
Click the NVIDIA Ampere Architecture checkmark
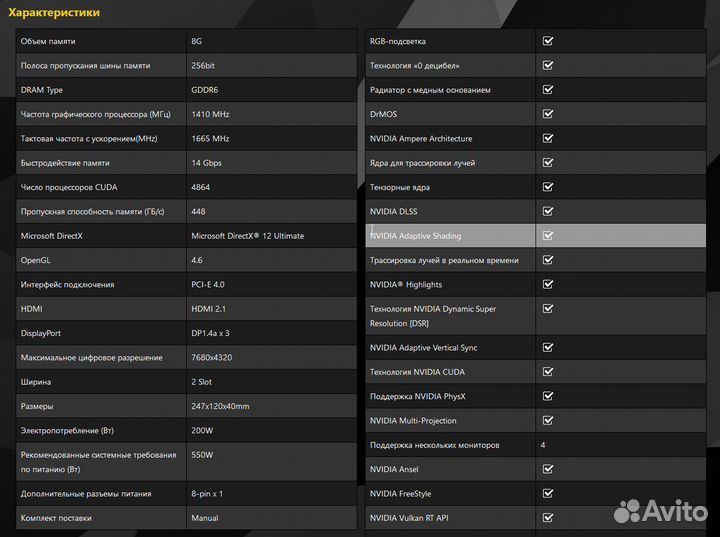point(547,138)
